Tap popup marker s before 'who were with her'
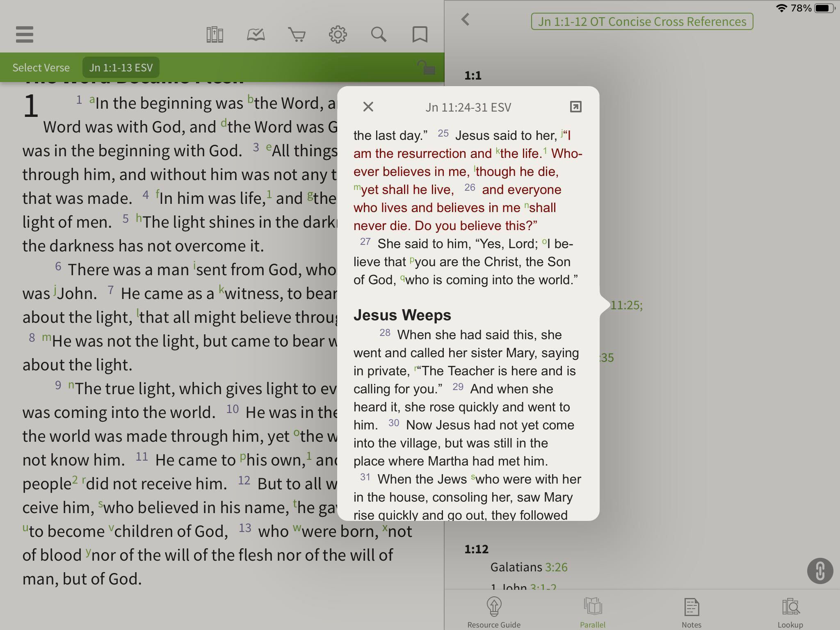The width and height of the screenshot is (840, 630). click(x=473, y=477)
